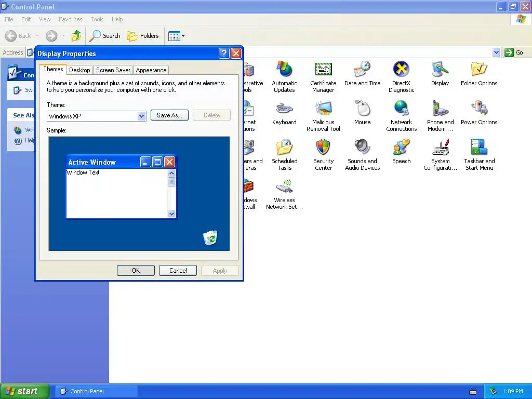Click the Recycle Bin in sample preview

click(210, 237)
